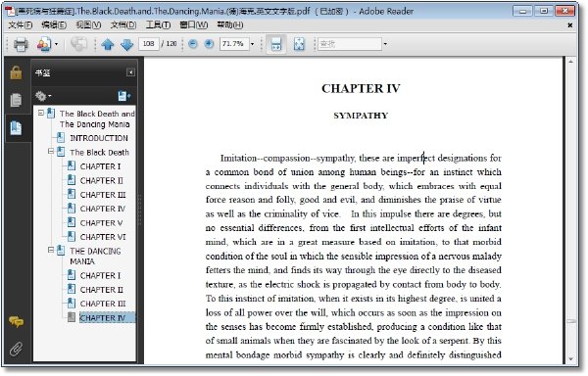Click the vertical scrollbar thumb
588x376 pixels.
[x=570, y=322]
